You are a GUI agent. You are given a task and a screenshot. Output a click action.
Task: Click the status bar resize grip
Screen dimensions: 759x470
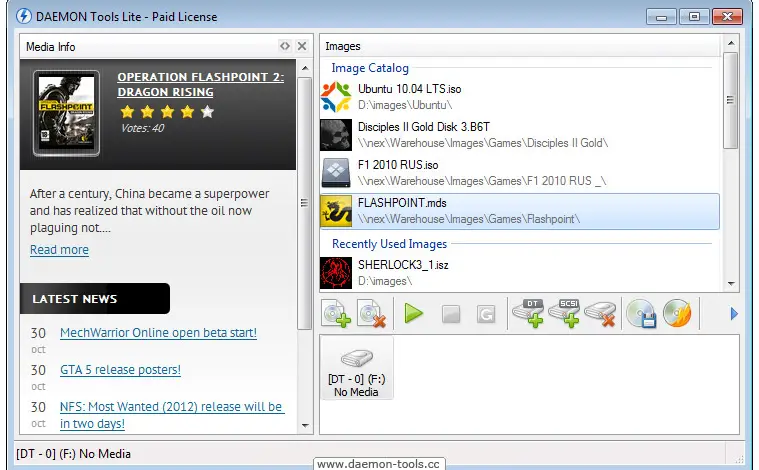click(x=739, y=459)
